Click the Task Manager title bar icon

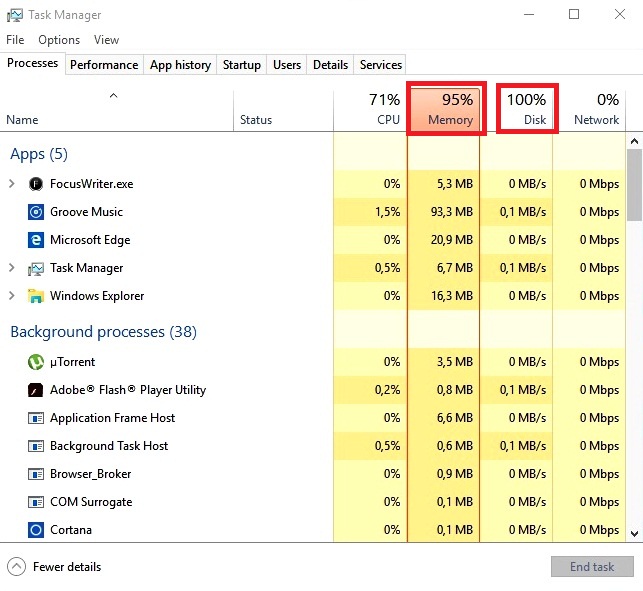coord(15,15)
